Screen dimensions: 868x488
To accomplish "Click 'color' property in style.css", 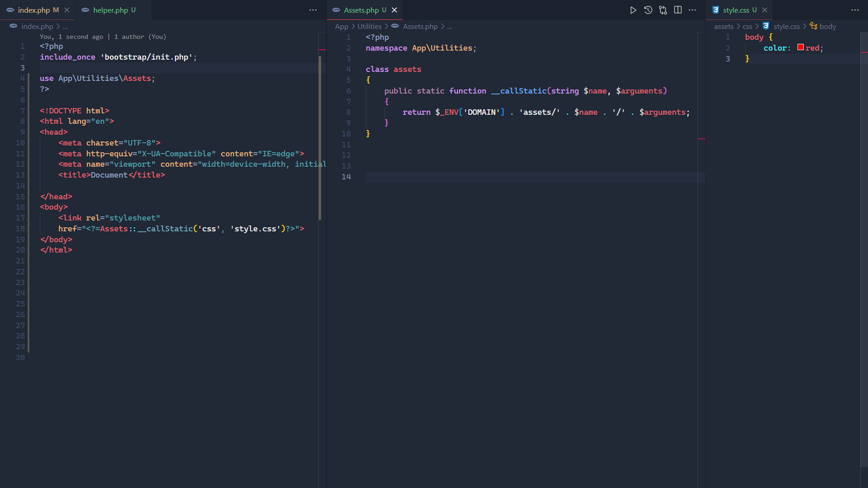I will (775, 48).
